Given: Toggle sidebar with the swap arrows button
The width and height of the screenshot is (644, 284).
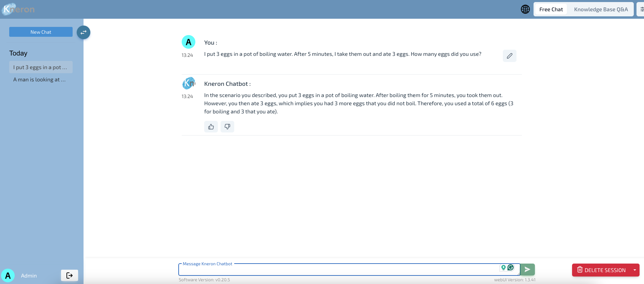Looking at the screenshot, I should [x=84, y=32].
